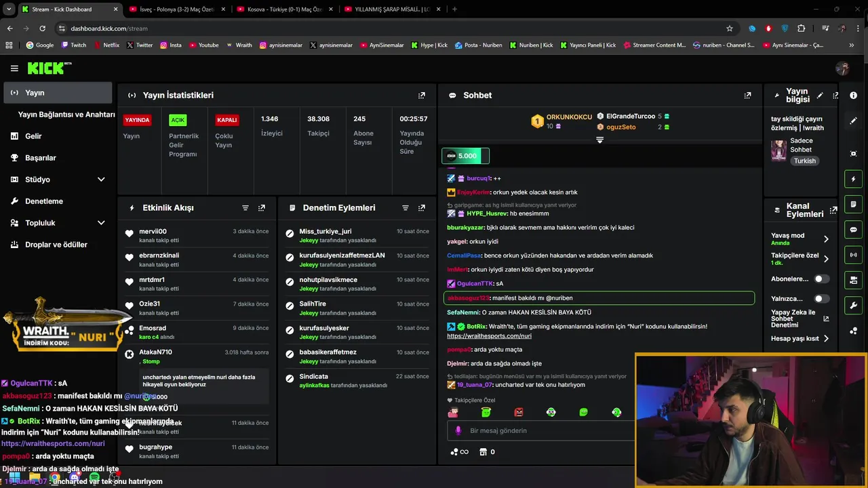Open Yavaş mod settings
Screen dimensions: 868x488
(x=800, y=239)
